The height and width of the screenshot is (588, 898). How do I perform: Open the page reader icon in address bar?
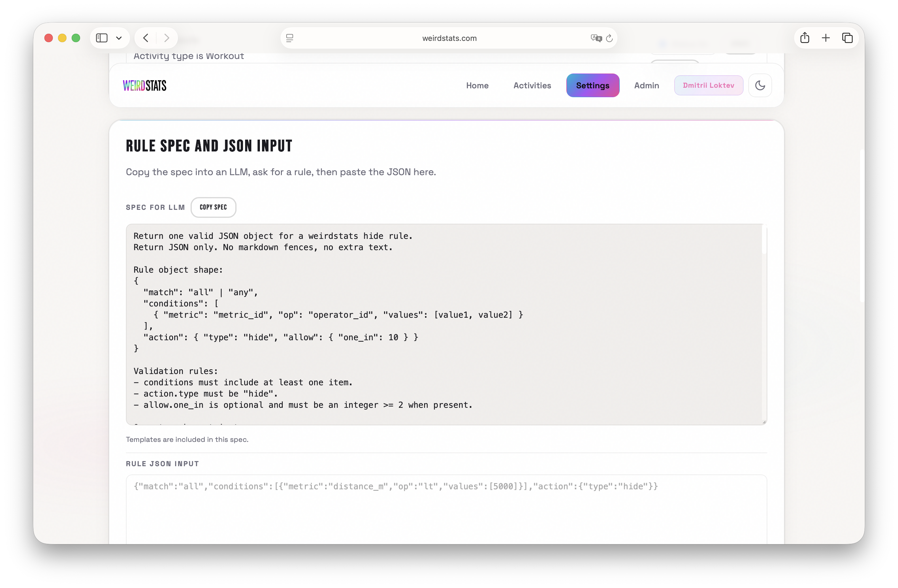tap(290, 38)
